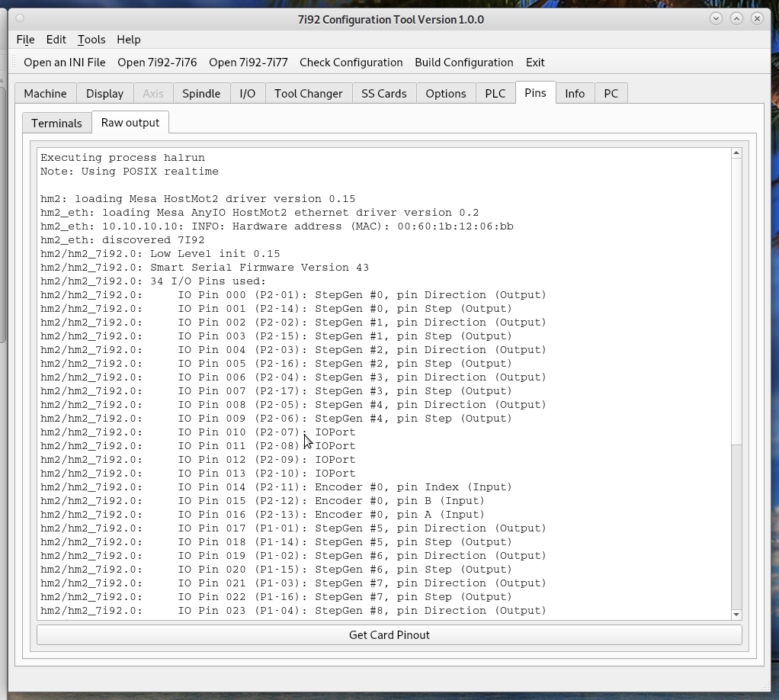Click IO Pin 014 Encoder Index row

point(276,487)
